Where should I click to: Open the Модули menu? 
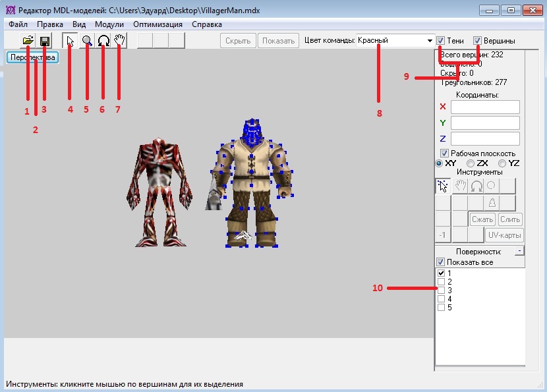click(x=109, y=24)
